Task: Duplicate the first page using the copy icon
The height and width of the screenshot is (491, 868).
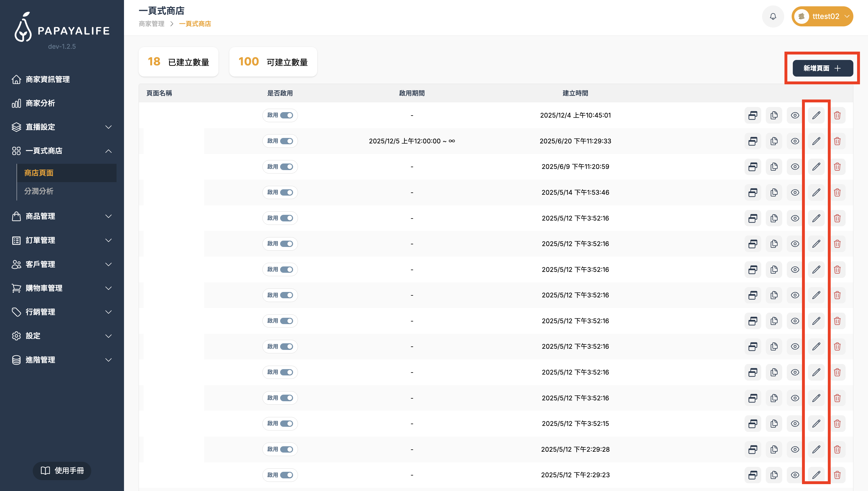Action: (x=774, y=115)
